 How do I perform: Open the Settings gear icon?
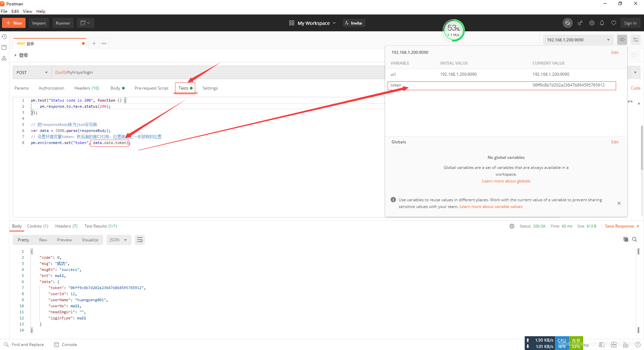click(592, 23)
